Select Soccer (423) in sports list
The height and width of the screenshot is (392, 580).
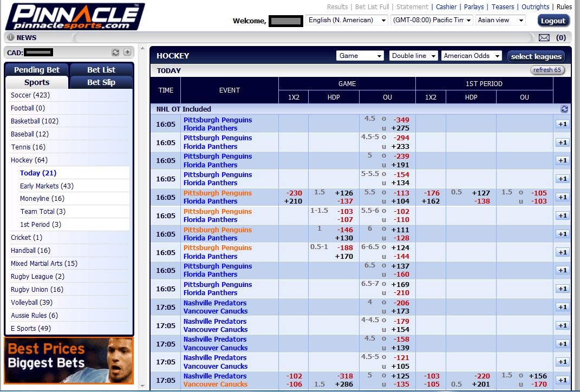pyautogui.click(x=30, y=95)
